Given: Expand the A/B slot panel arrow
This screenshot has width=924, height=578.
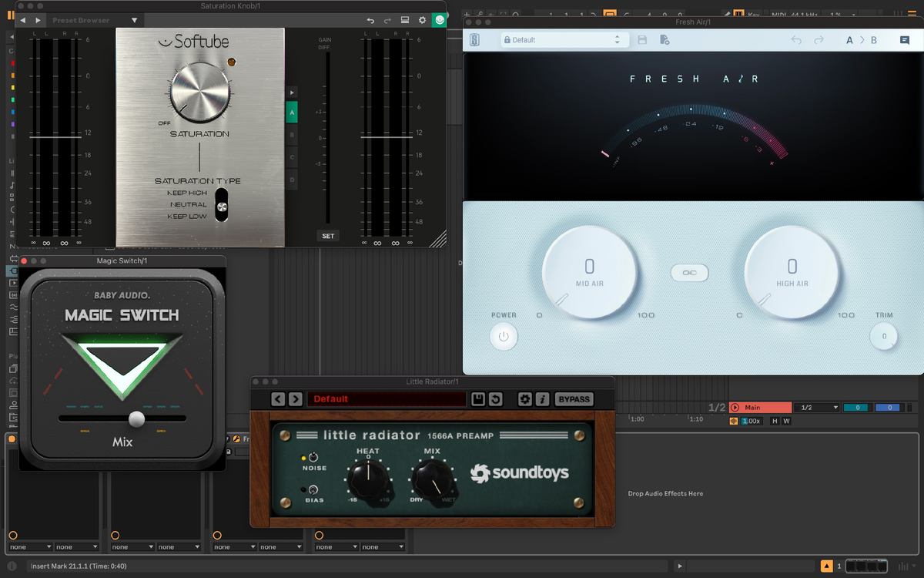Looking at the screenshot, I should point(292,92).
